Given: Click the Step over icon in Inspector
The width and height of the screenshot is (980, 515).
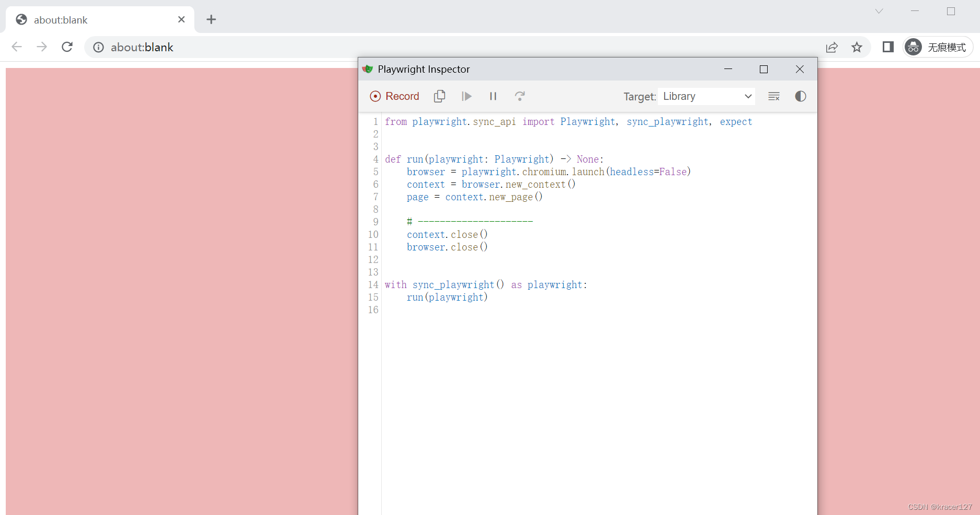Looking at the screenshot, I should pyautogui.click(x=520, y=96).
